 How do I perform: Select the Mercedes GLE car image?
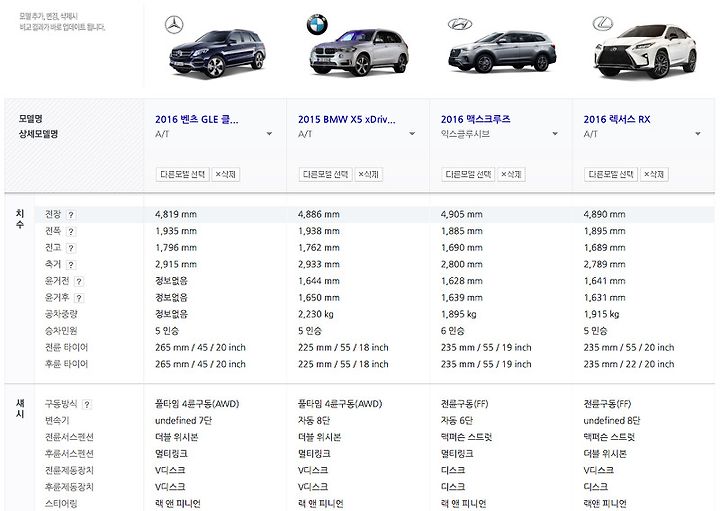pyautogui.click(x=217, y=53)
